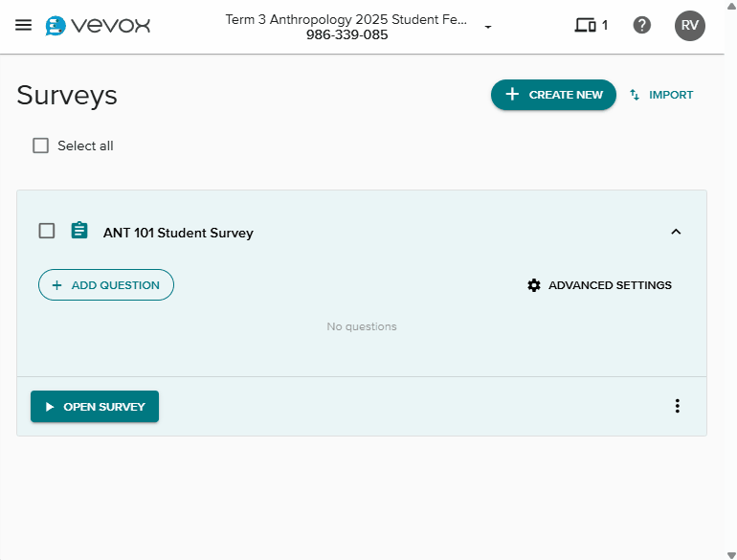The width and height of the screenshot is (737, 560).
Task: Open the help question mark icon
Action: pyautogui.click(x=642, y=26)
